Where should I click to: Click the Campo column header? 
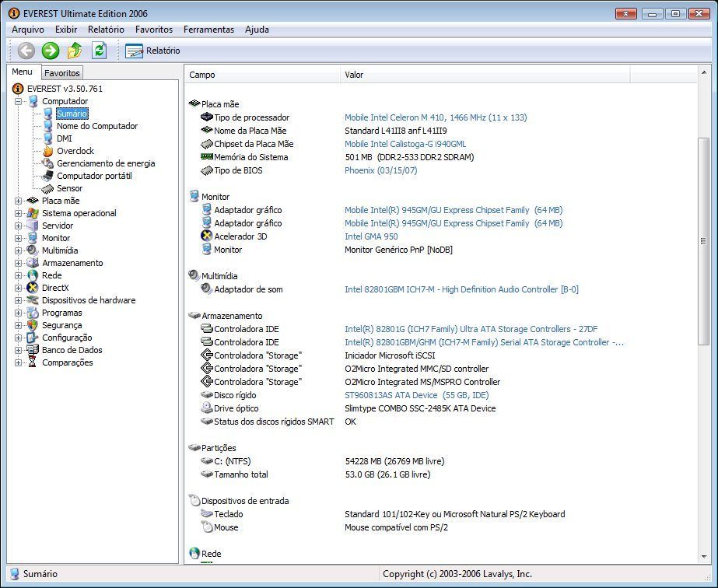[x=262, y=75]
